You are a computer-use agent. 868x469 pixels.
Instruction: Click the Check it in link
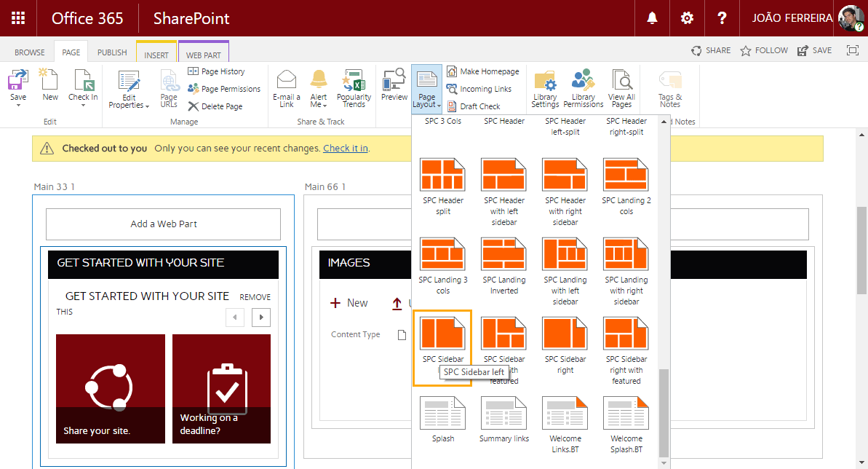(345, 148)
